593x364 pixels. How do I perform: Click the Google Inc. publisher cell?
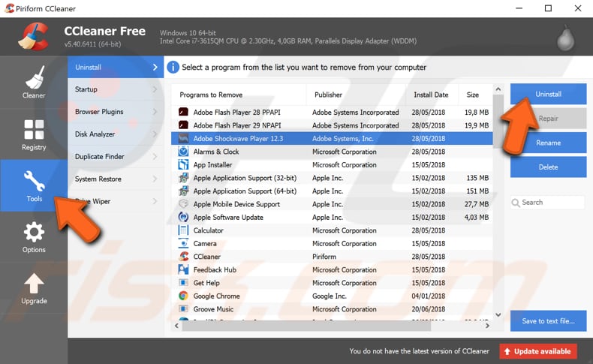click(329, 296)
